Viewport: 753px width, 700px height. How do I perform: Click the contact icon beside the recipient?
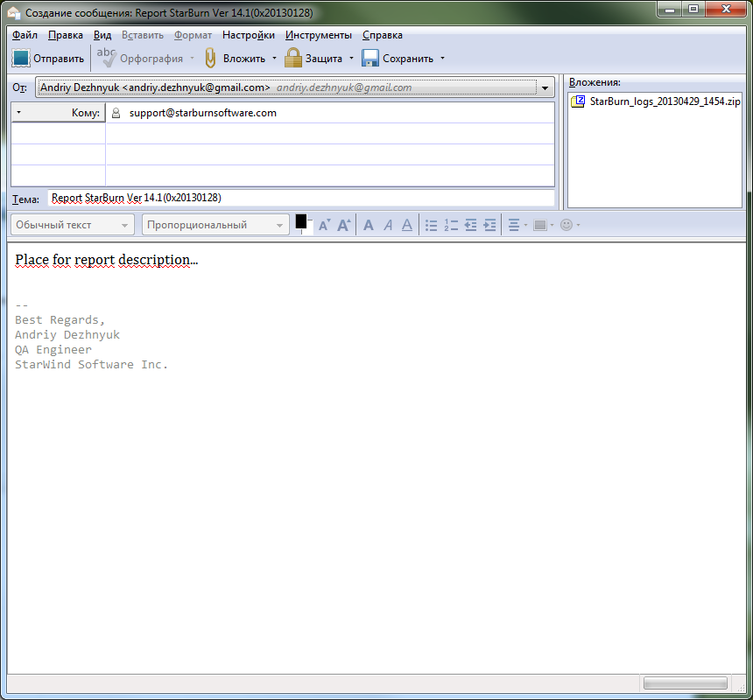click(x=116, y=113)
